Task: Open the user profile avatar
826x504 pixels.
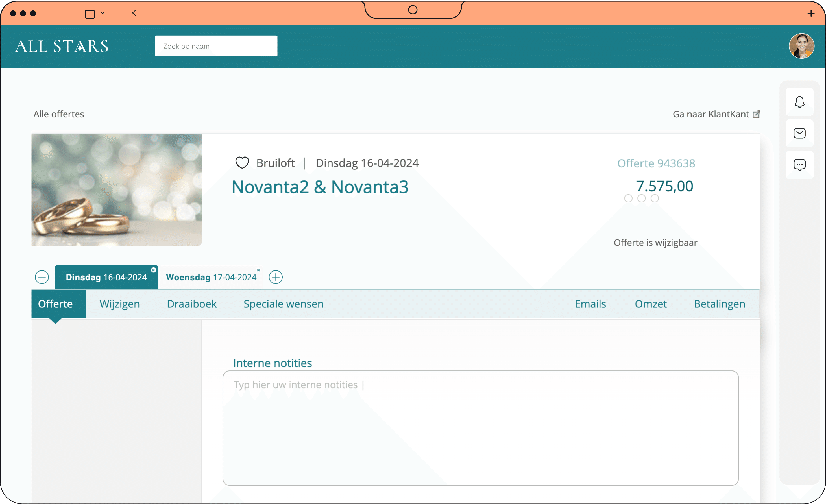Action: tap(801, 46)
